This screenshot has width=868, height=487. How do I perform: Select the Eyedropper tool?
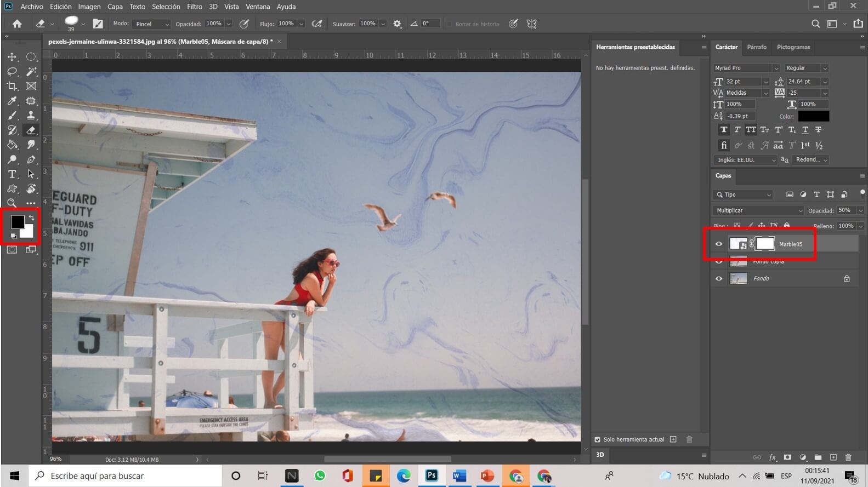pyautogui.click(x=12, y=101)
